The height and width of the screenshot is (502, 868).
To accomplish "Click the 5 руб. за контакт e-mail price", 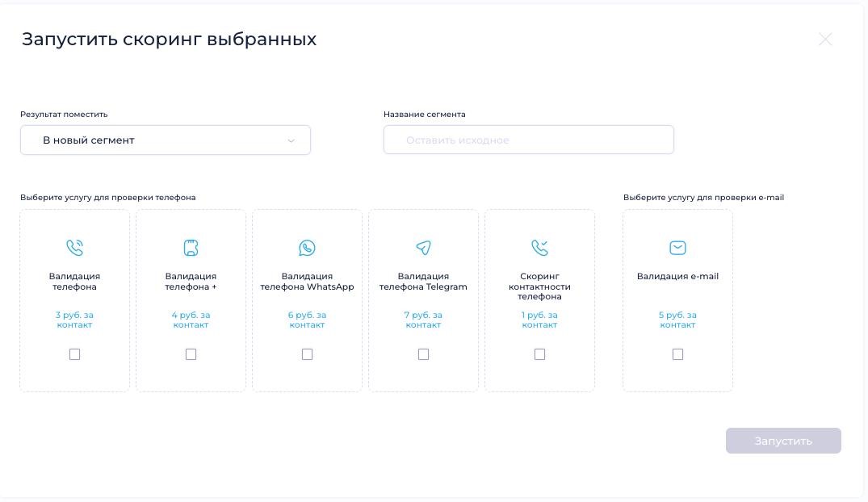I will coord(677,320).
